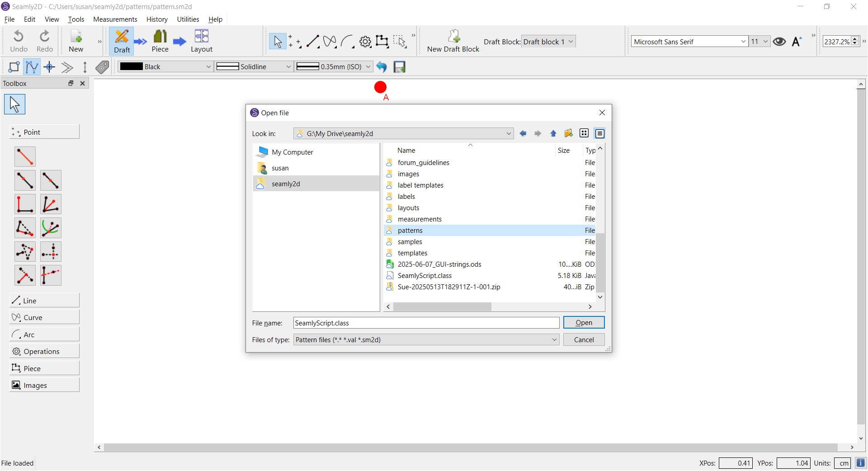This screenshot has width=868, height=471.
Task: Click the back arrow in Open file dialog
Action: coord(523,133)
